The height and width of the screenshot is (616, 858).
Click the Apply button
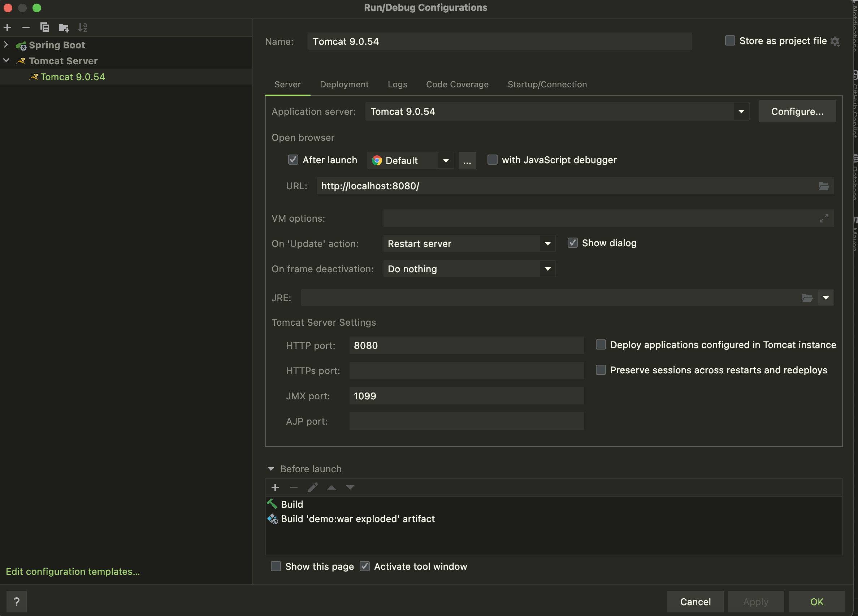pos(755,602)
